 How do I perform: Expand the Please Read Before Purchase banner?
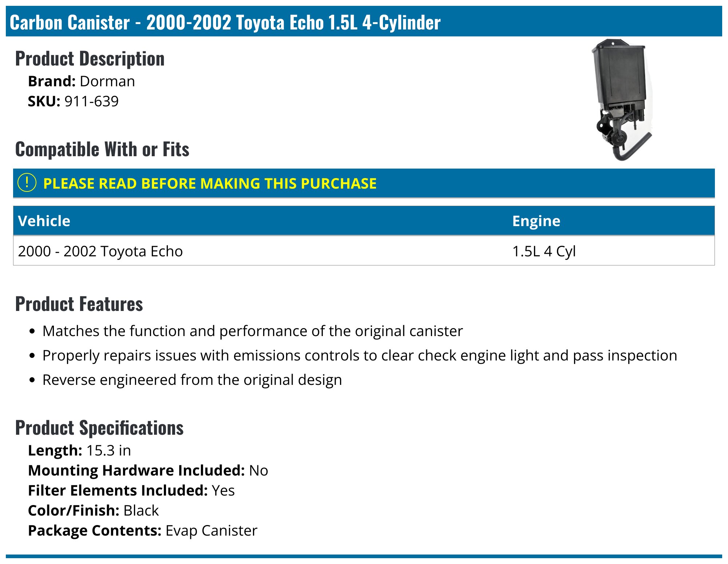point(210,184)
